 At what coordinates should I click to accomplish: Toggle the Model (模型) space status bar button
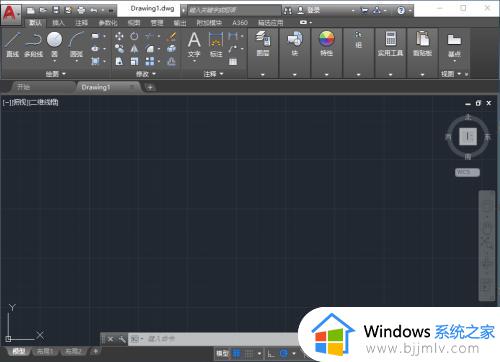[222, 353]
